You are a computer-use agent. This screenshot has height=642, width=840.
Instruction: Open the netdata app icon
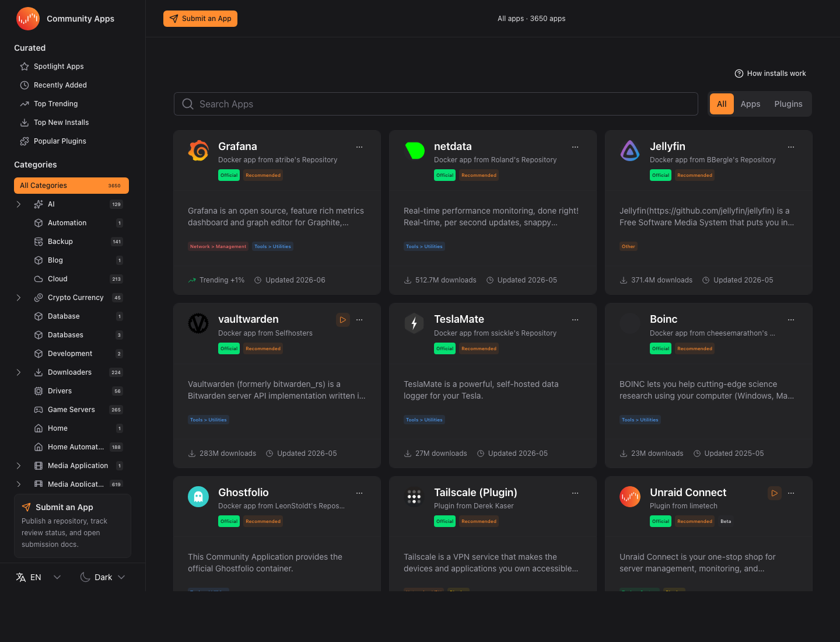click(x=414, y=151)
